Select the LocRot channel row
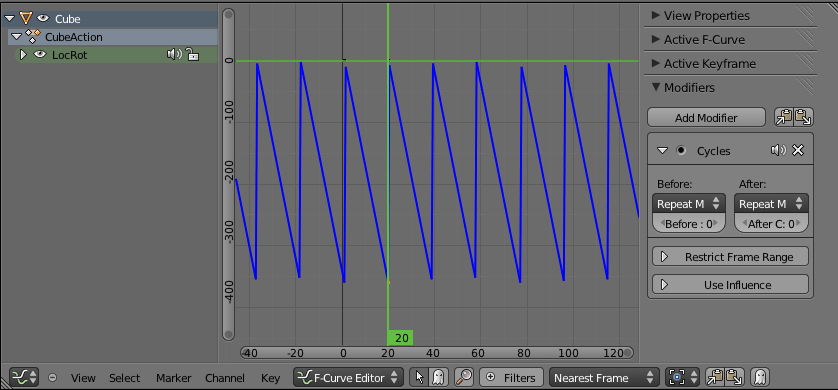This screenshot has width=838, height=390. pyautogui.click(x=117, y=54)
